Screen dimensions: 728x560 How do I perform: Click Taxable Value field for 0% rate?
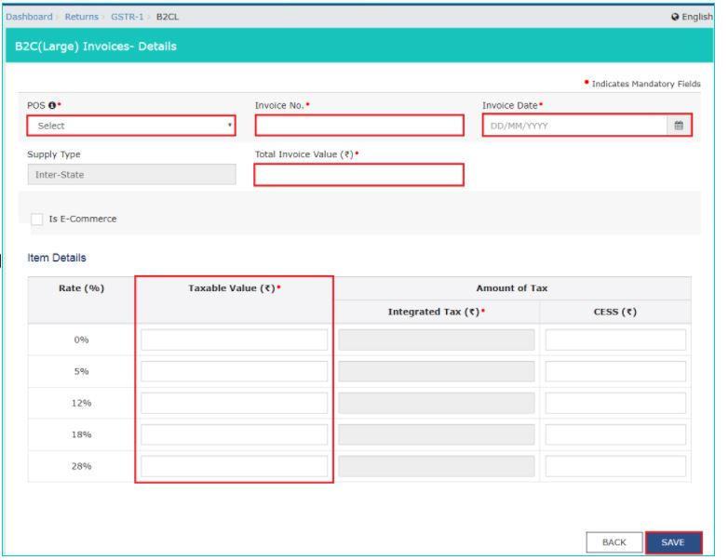(235, 340)
